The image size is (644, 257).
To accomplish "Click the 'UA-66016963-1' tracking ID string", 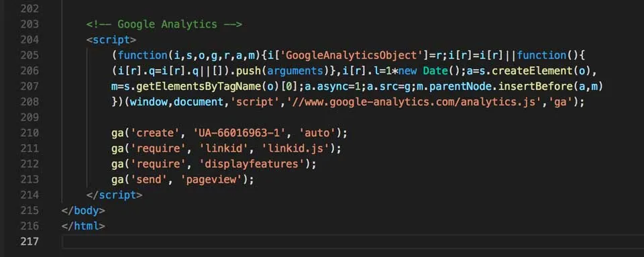I will (x=239, y=133).
